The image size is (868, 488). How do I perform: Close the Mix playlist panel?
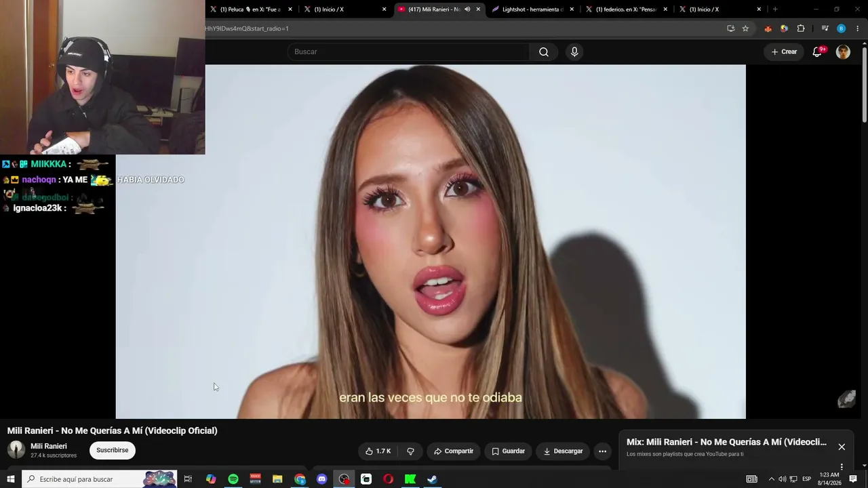coord(842,447)
